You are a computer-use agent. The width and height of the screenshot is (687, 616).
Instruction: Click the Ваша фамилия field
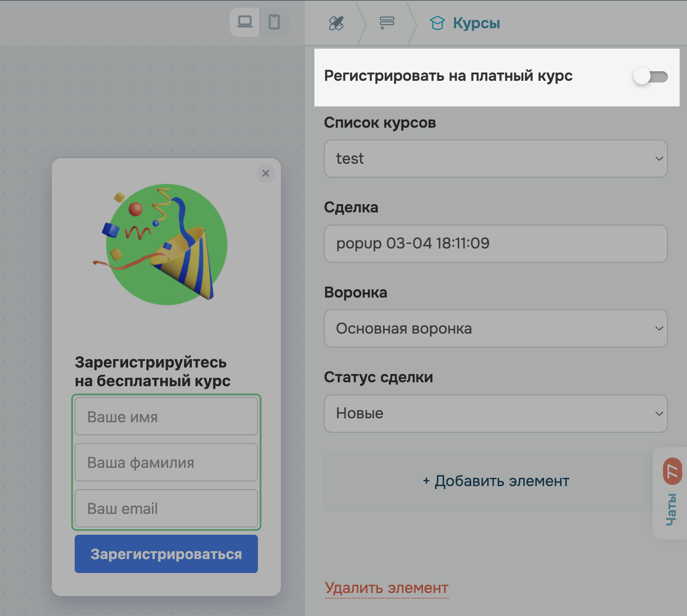[166, 462]
